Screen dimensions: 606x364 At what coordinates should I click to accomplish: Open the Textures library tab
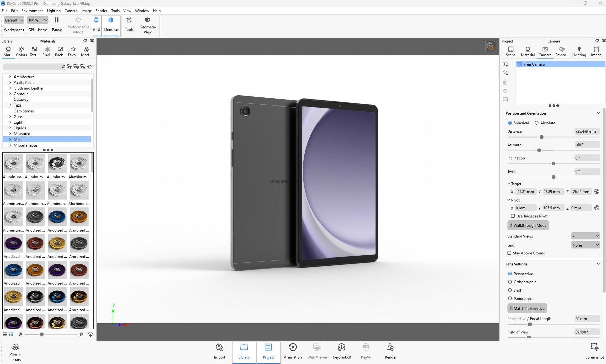34,52
